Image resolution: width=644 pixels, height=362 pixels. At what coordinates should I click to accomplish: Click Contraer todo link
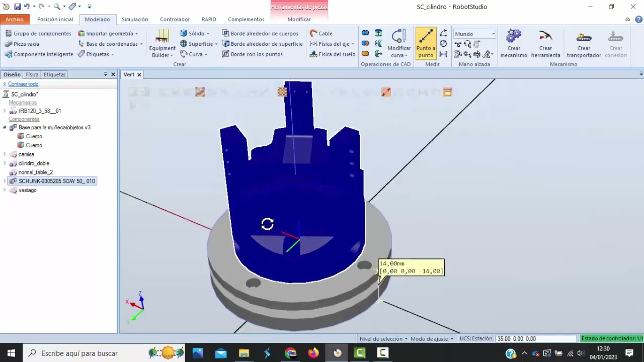point(23,84)
